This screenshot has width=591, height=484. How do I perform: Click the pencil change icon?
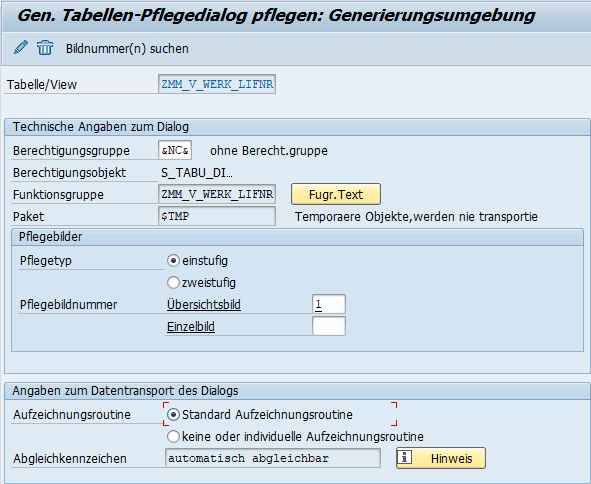21,48
